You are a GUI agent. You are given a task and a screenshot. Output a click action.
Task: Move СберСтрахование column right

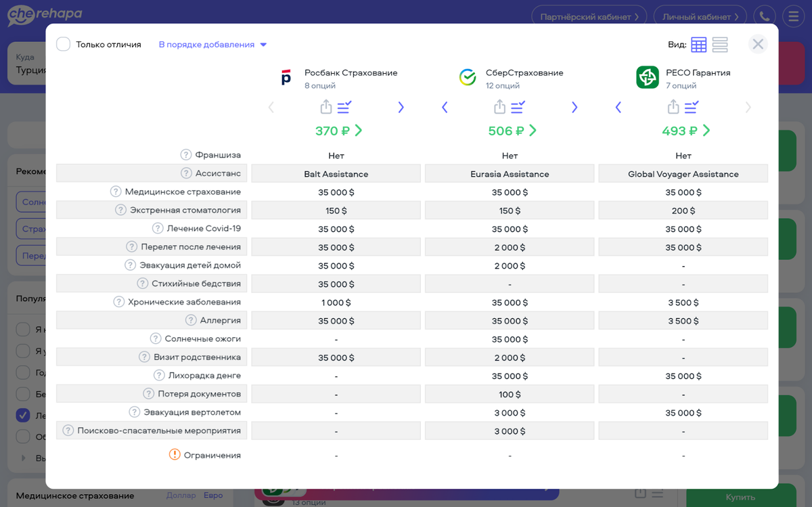(x=574, y=107)
